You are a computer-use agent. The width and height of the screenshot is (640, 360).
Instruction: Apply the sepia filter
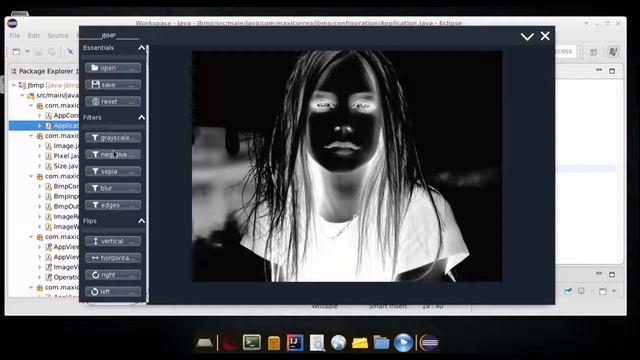click(x=113, y=171)
